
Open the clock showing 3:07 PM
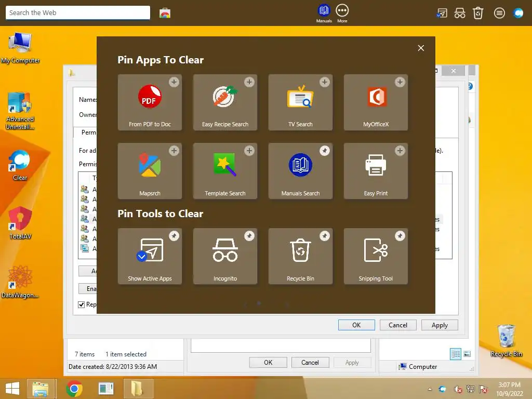coord(509,389)
